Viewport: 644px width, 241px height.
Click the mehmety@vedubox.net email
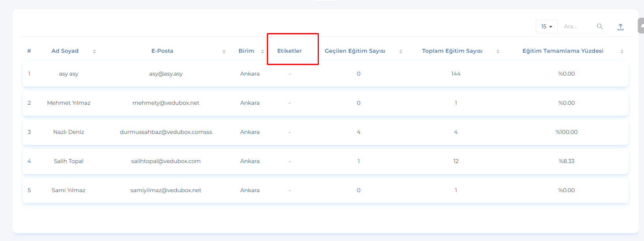(166, 103)
